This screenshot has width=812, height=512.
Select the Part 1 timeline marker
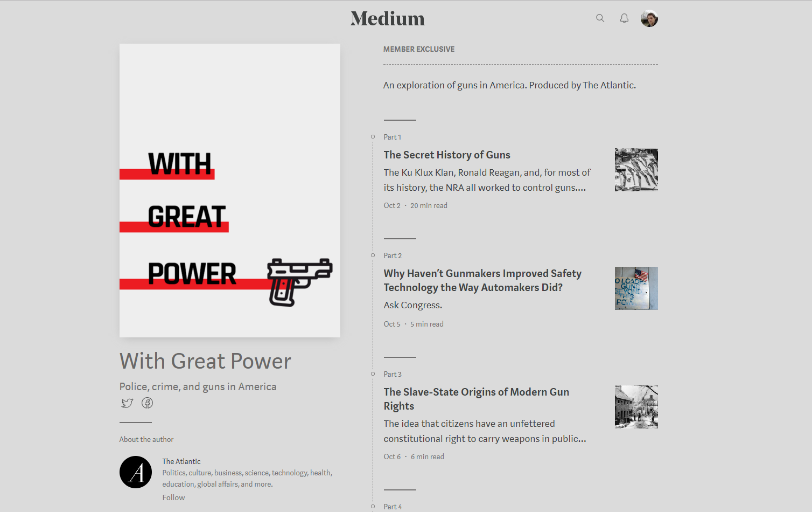373,137
